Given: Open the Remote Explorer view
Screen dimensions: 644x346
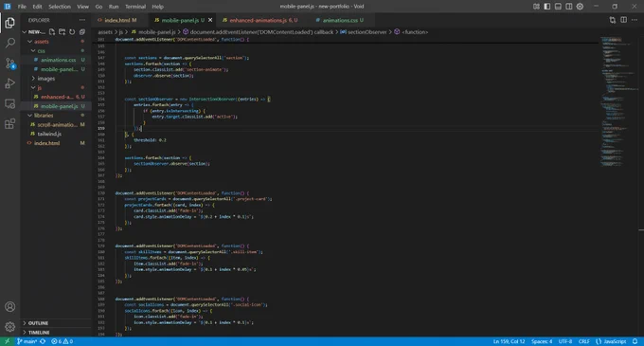Looking at the screenshot, I should coord(9,103).
